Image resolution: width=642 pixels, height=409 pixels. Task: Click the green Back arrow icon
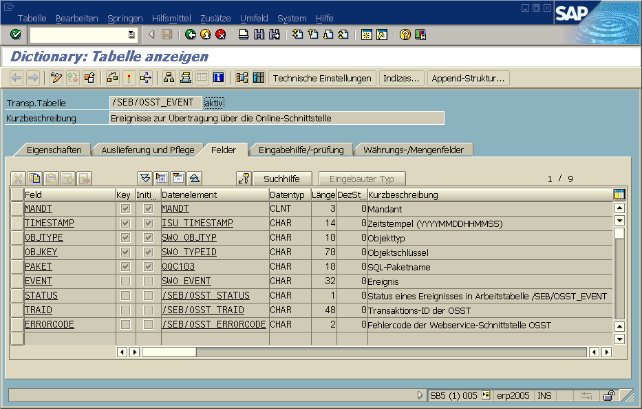(191, 34)
